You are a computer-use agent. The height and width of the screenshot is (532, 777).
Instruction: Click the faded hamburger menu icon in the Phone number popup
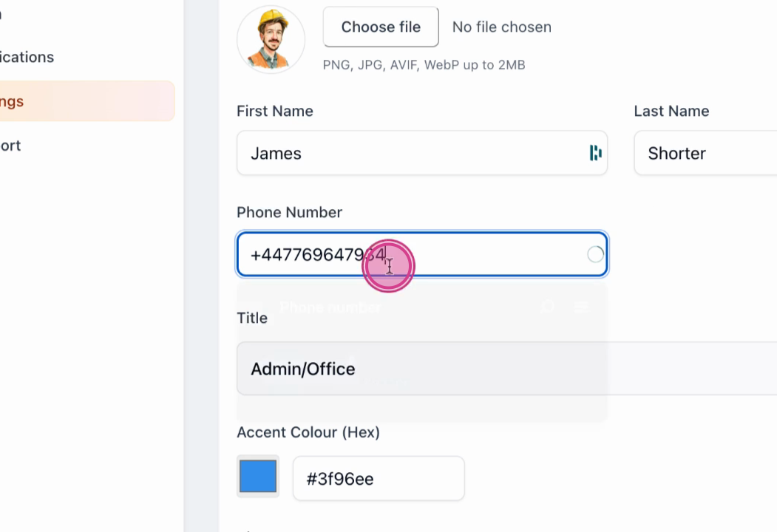point(582,307)
